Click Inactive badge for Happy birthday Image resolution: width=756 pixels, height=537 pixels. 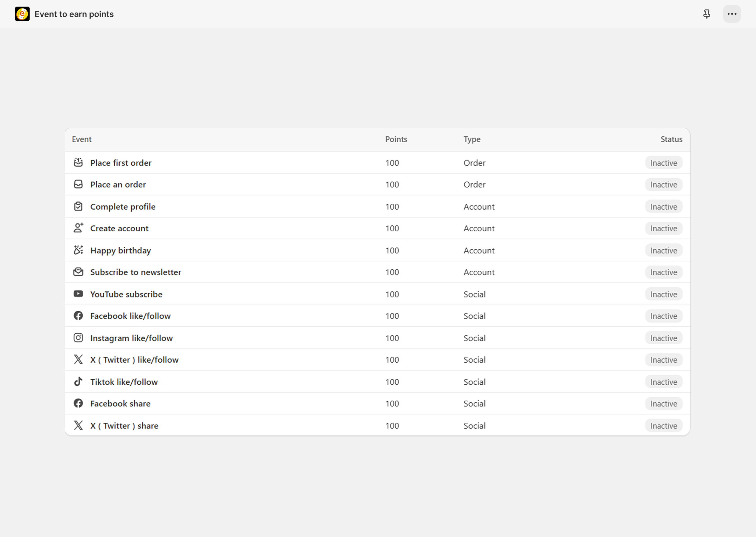664,250
